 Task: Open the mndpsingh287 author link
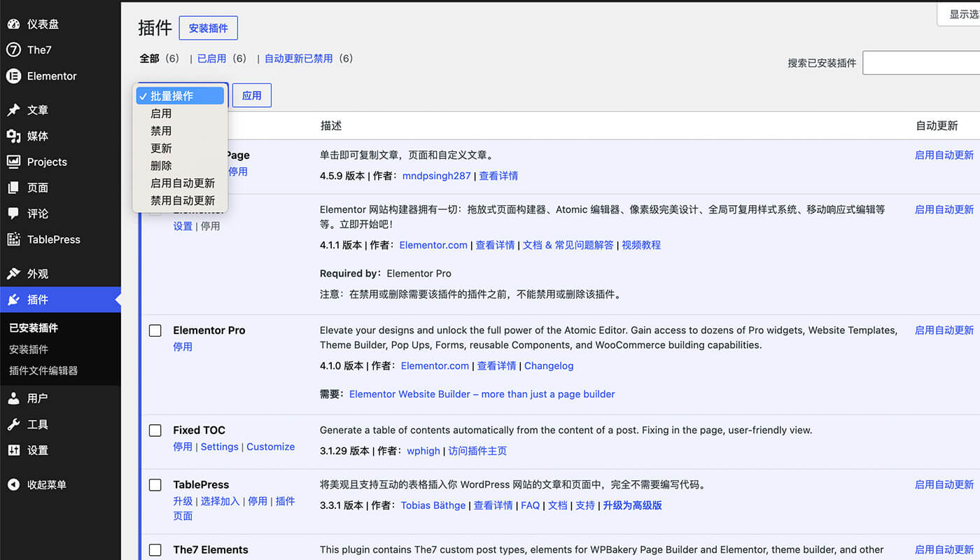[x=437, y=176]
